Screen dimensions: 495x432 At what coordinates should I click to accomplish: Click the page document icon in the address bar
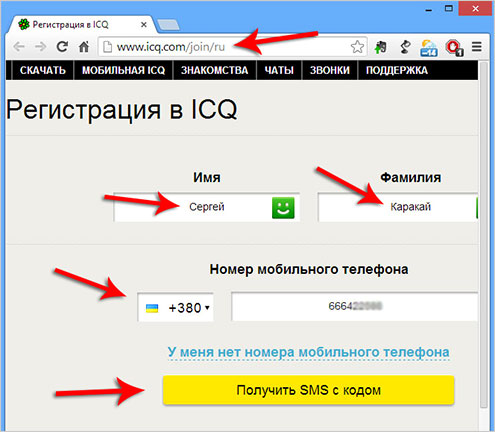pyautogui.click(x=107, y=47)
